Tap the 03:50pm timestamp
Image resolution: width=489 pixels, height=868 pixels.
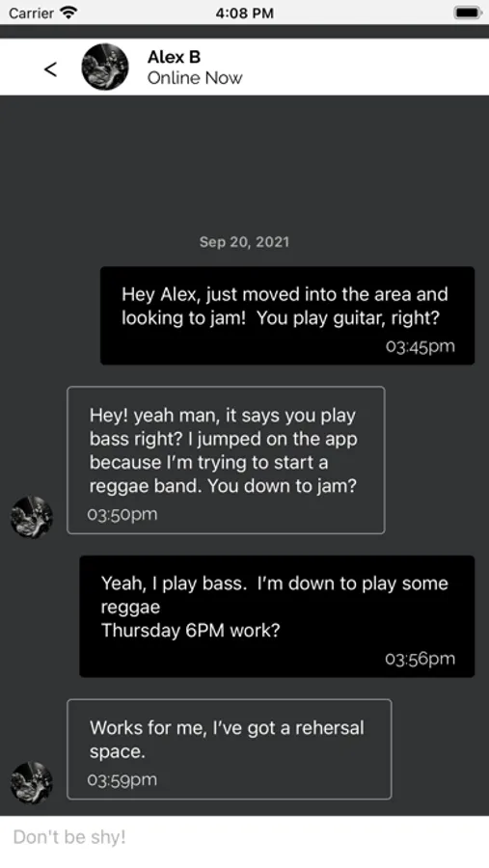click(x=122, y=514)
